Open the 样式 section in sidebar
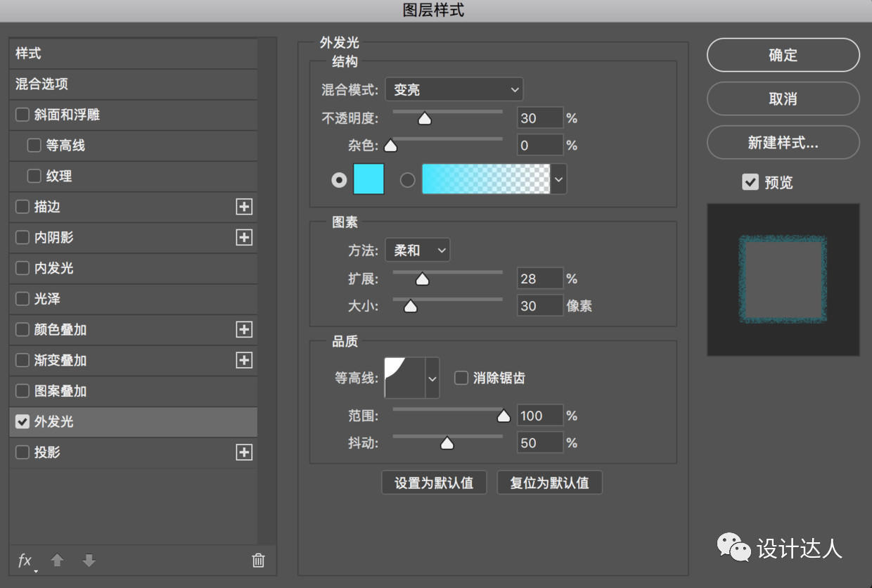Screen dimensions: 872x588 (134, 53)
